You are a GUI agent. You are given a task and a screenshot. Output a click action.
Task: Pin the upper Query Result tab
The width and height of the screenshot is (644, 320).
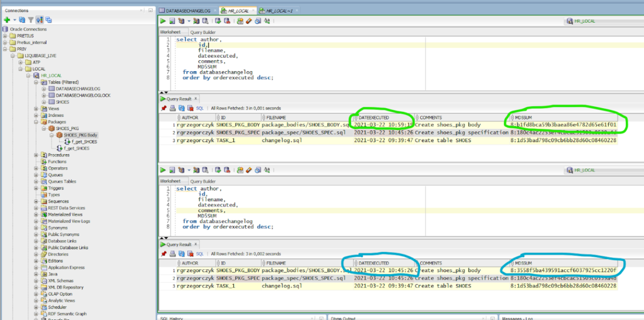[164, 108]
